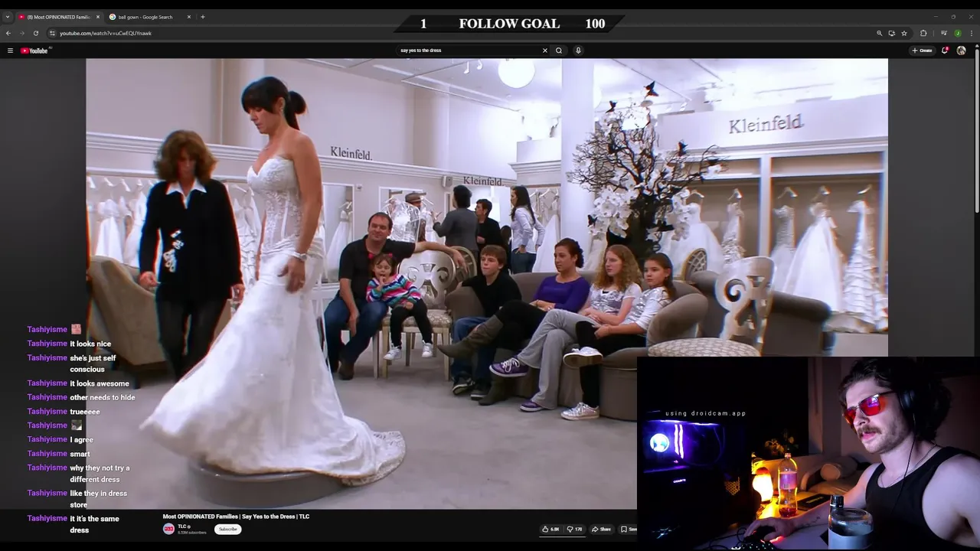Go forward with the browser forward arrow
This screenshot has height=551, width=980.
coord(22,33)
